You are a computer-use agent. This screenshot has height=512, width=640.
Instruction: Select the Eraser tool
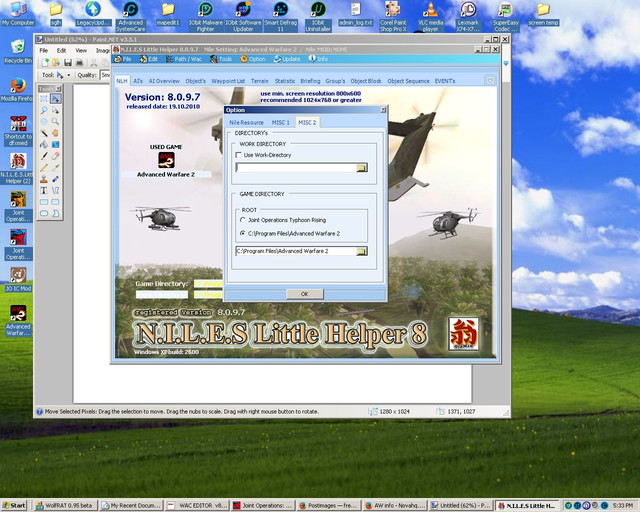(x=55, y=156)
